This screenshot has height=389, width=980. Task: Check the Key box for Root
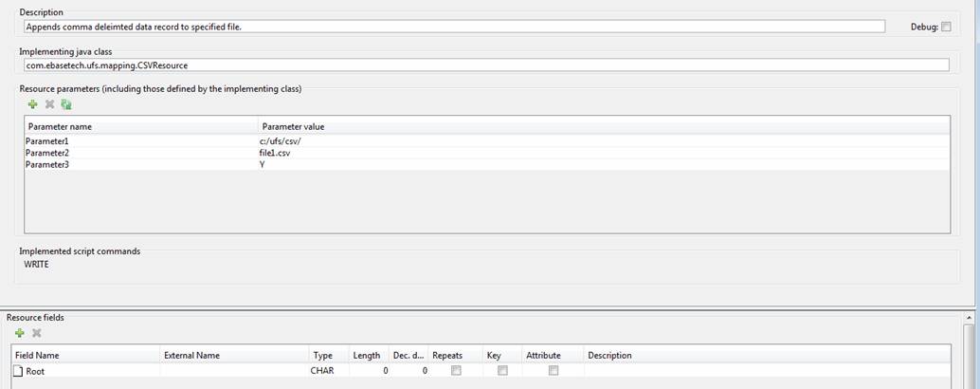point(502,371)
